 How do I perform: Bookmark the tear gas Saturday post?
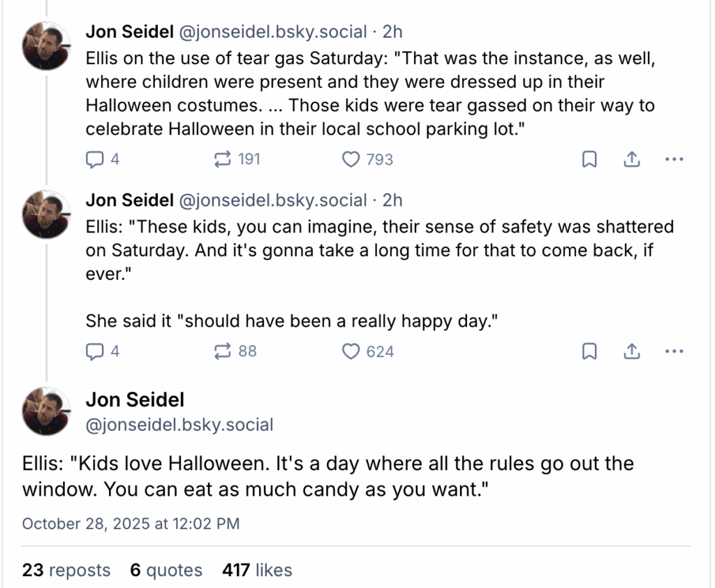(589, 160)
